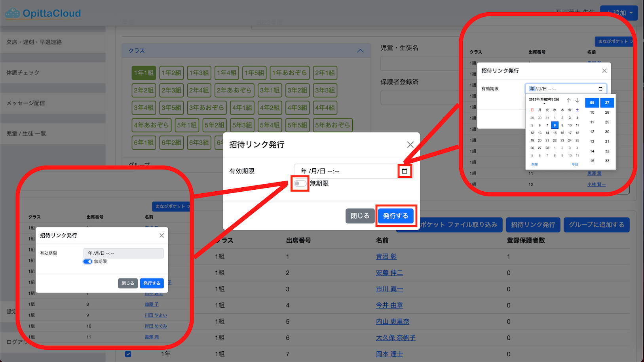This screenshot has height=362, width=644.
Task: Select the 6年1組 class filter
Action: click(x=144, y=143)
